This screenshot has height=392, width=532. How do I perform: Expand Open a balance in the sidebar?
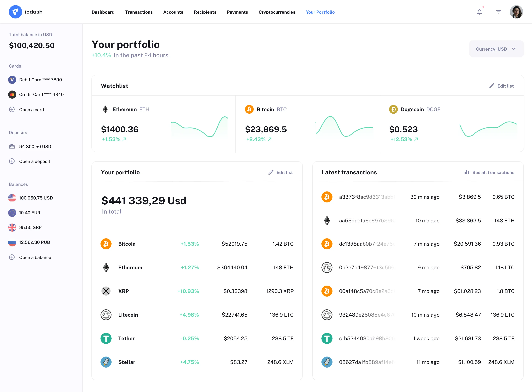[35, 257]
